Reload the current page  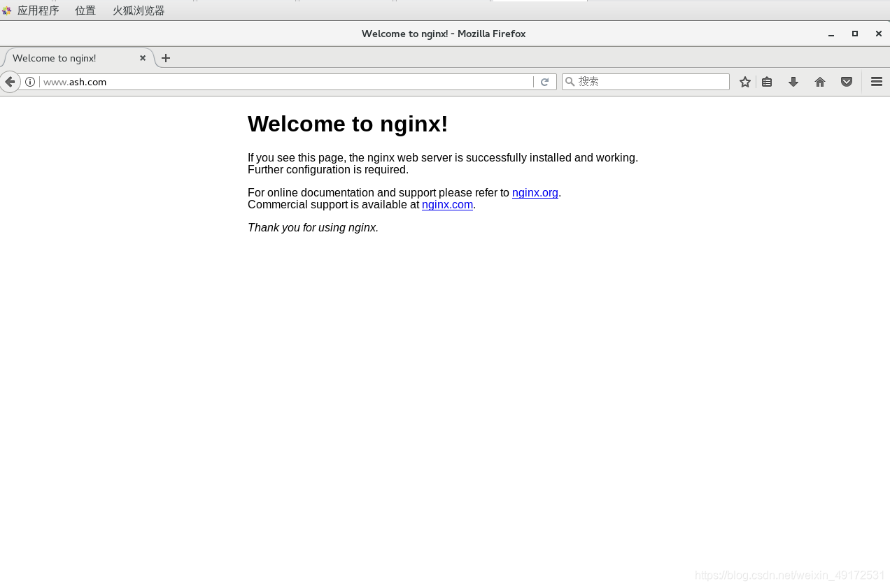(x=544, y=82)
